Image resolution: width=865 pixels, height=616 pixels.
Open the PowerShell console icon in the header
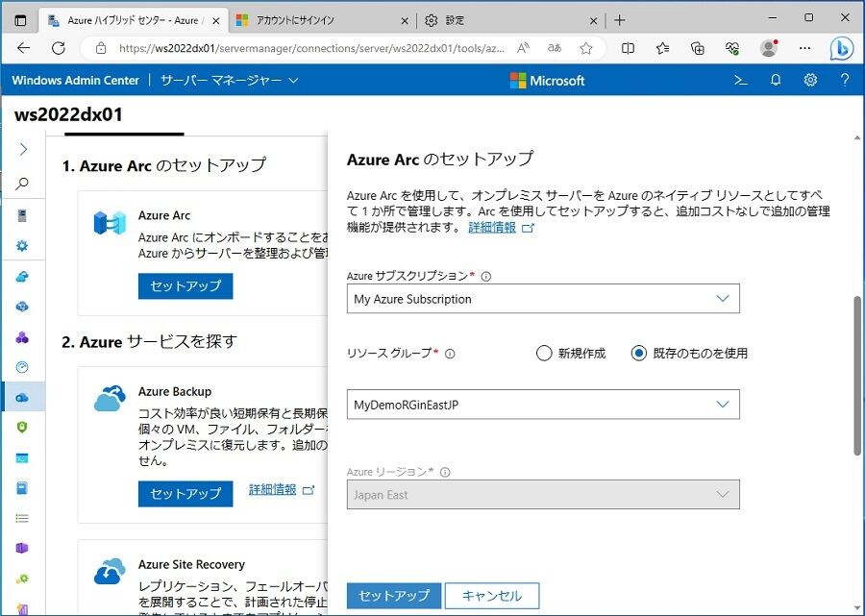pyautogui.click(x=741, y=81)
